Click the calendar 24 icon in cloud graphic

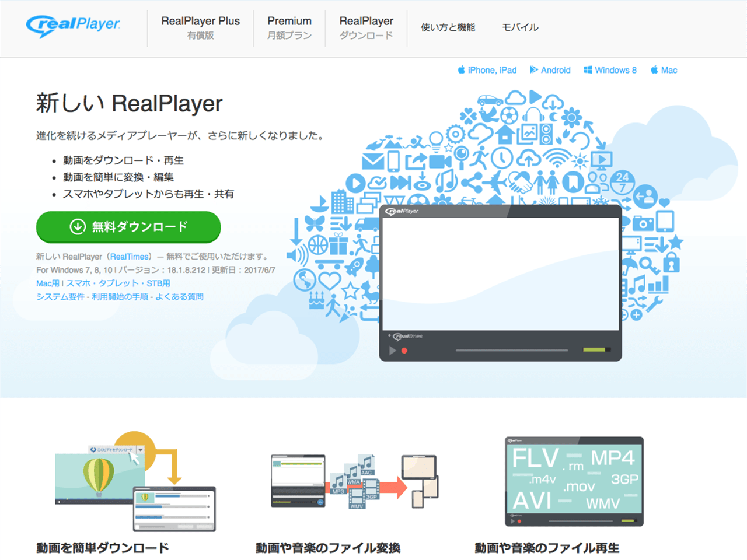622,183
